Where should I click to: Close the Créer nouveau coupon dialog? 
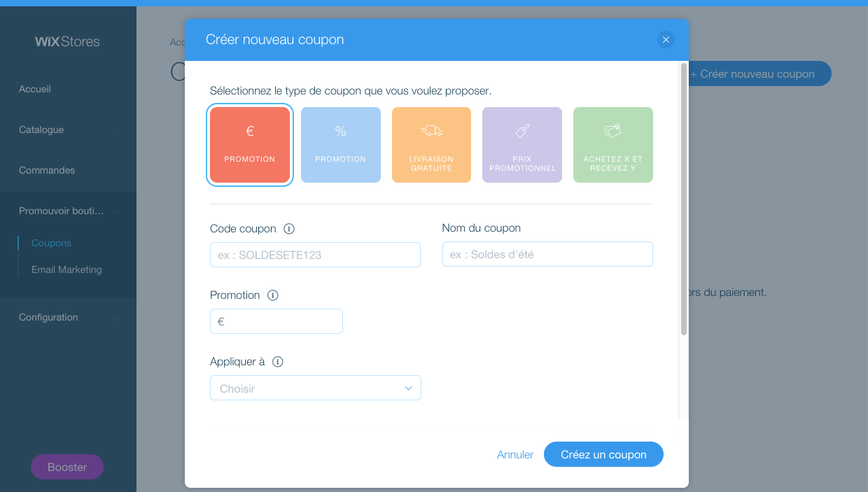tap(666, 40)
